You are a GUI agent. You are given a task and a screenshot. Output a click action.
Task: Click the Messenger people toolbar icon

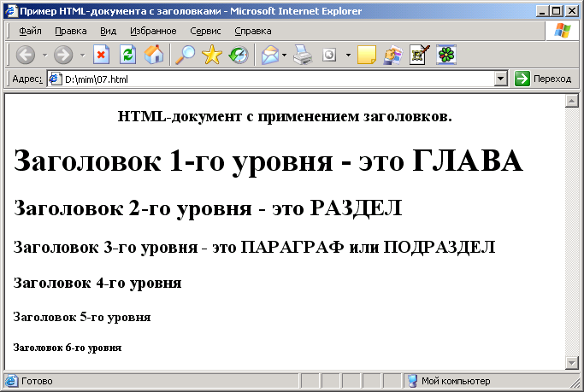(x=393, y=55)
